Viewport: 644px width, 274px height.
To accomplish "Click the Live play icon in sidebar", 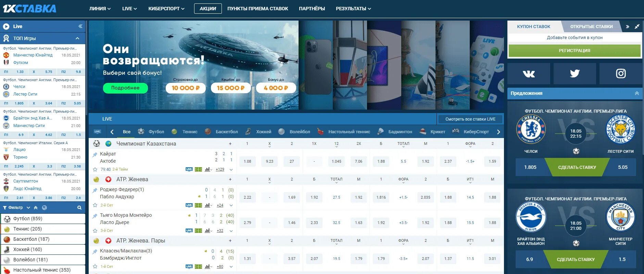I will pos(6,26).
